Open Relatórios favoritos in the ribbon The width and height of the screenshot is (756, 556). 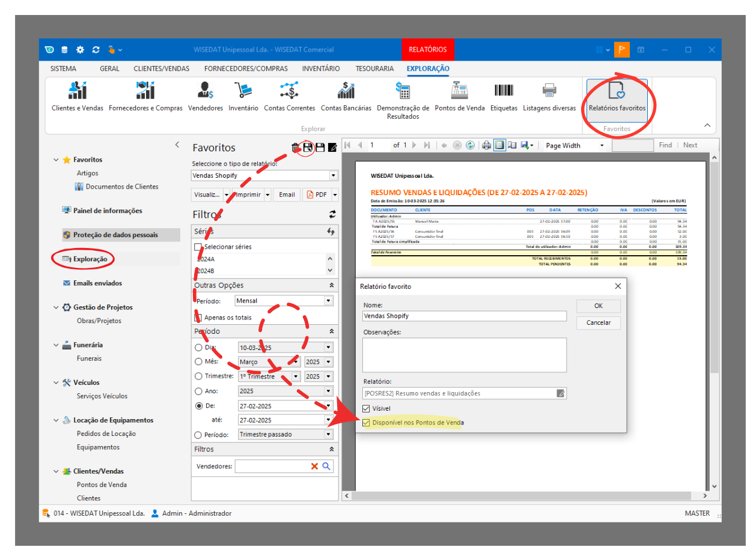(x=617, y=97)
